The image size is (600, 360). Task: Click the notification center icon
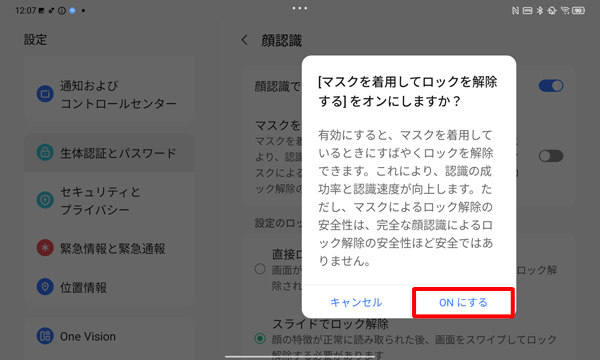(45, 94)
